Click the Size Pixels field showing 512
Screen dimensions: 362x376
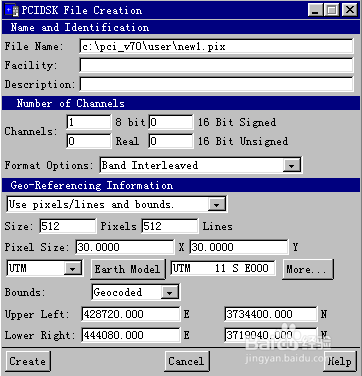pyautogui.click(x=68, y=226)
